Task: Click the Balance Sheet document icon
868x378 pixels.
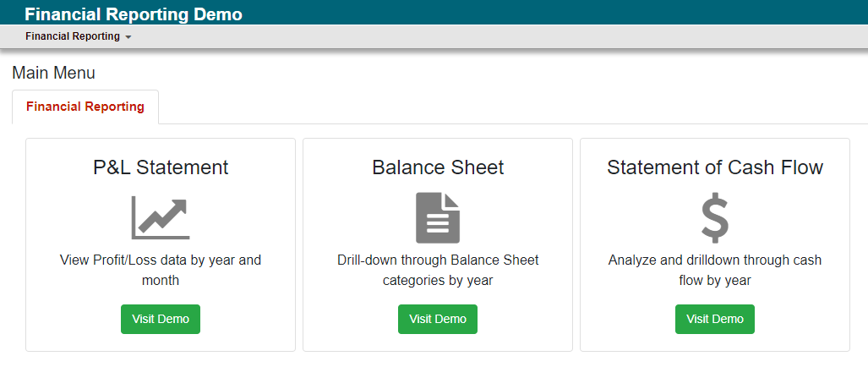Action: click(x=437, y=217)
